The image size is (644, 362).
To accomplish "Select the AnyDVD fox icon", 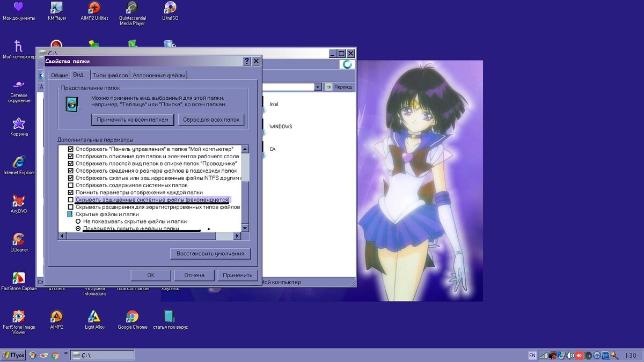I will (19, 204).
